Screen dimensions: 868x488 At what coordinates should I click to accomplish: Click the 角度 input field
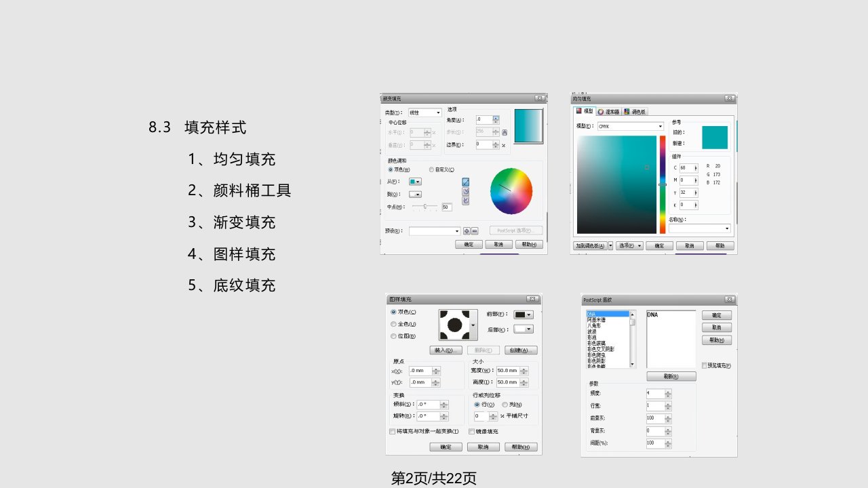pyautogui.click(x=484, y=119)
